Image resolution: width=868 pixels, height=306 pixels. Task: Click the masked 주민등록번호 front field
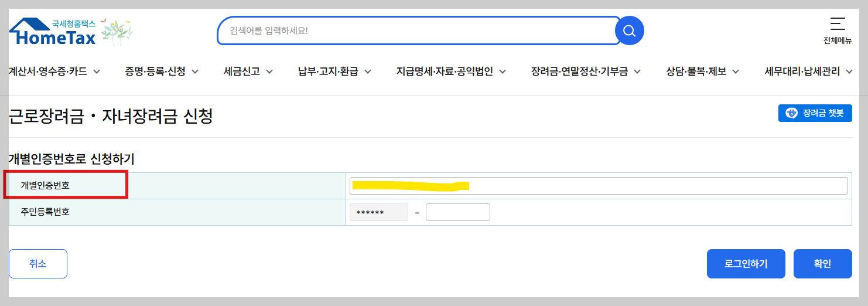pyautogui.click(x=379, y=212)
